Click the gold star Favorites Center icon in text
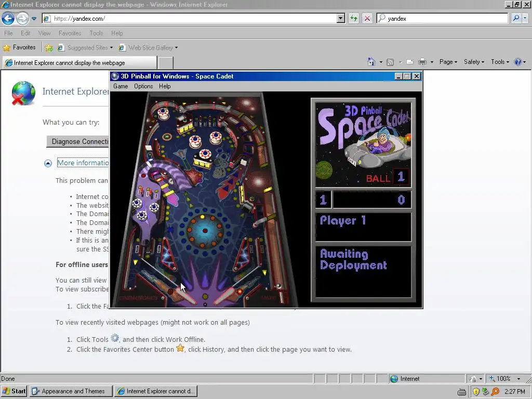 tap(180, 348)
